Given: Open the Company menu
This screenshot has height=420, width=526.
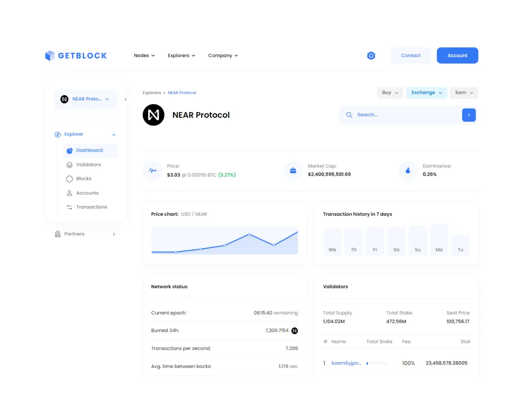Looking at the screenshot, I should pyautogui.click(x=223, y=55).
